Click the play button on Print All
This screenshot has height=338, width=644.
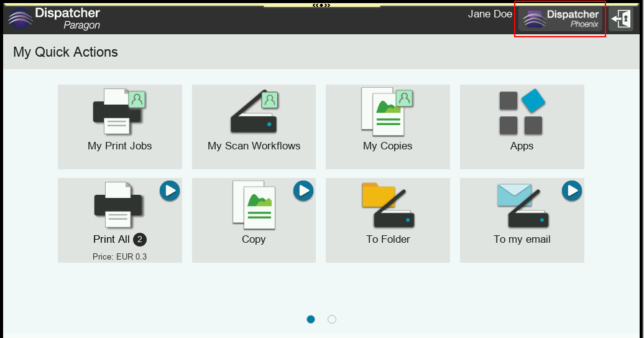click(170, 191)
